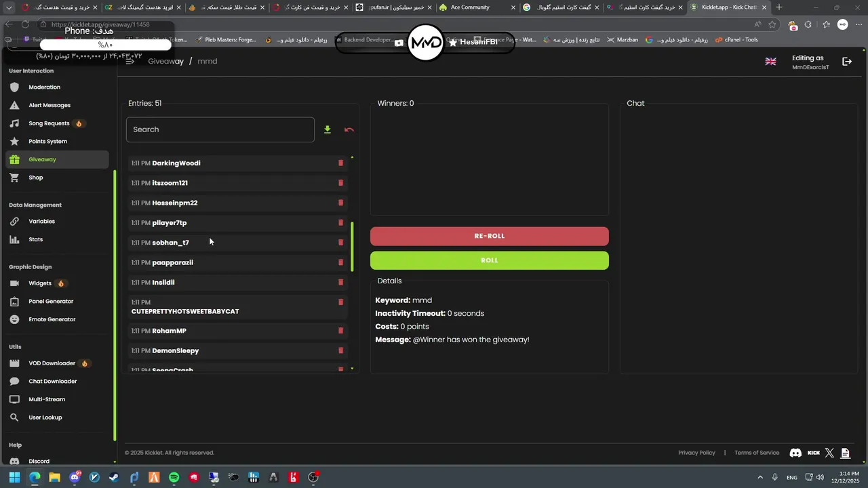
Task: Click the Stats bar chart icon
Action: [14, 239]
